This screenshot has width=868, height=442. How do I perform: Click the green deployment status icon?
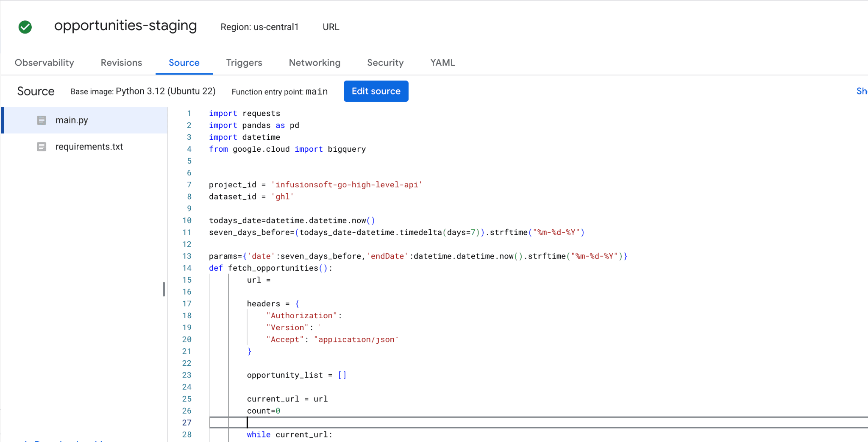[x=25, y=27]
